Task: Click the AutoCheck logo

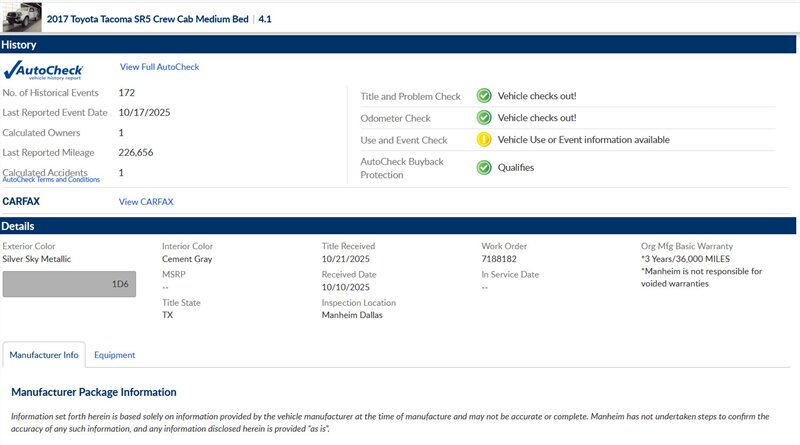Action: (x=43, y=70)
